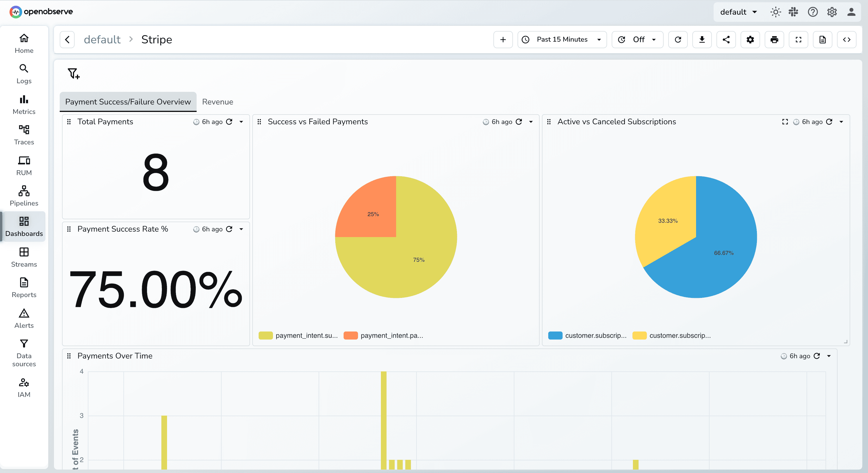Go to the Streams section
This screenshot has width=868, height=473.
tap(24, 257)
